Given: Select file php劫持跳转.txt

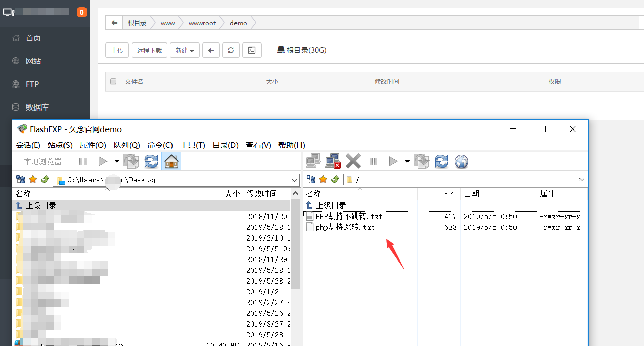Looking at the screenshot, I should (445, 227).
